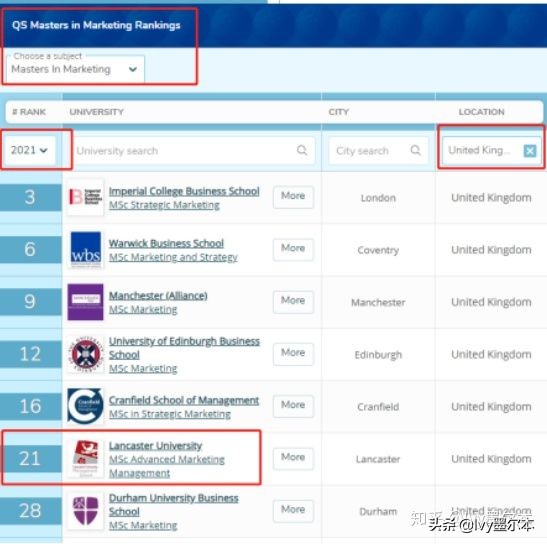
Task: Click the University of Edinburgh crest logo
Action: pyautogui.click(x=85, y=354)
